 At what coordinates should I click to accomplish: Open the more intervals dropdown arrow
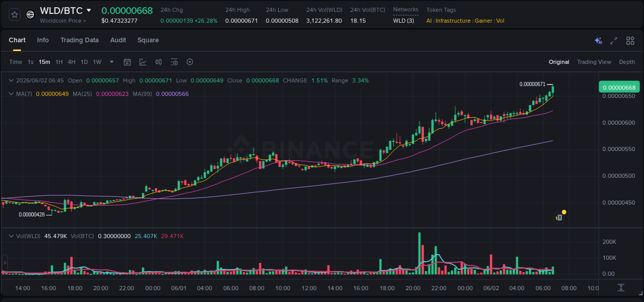pos(112,62)
